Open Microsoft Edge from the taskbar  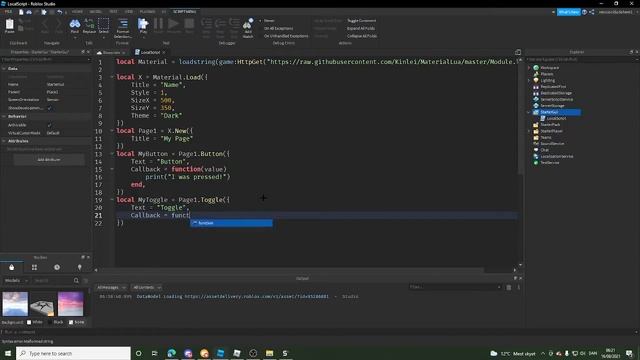171,353
